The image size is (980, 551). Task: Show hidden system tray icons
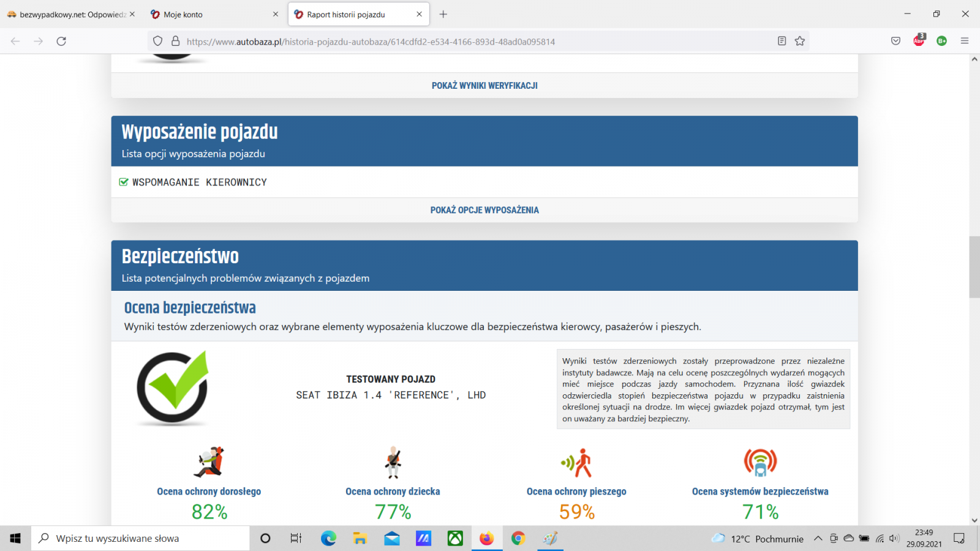point(818,539)
